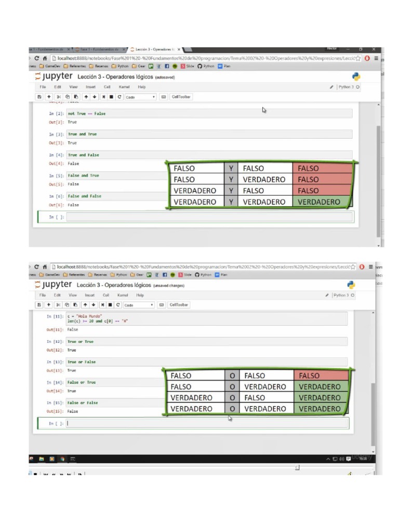399x532 pixels.
Task: Copy cell using copy icon in top notebook toolbar
Action: (x=67, y=97)
